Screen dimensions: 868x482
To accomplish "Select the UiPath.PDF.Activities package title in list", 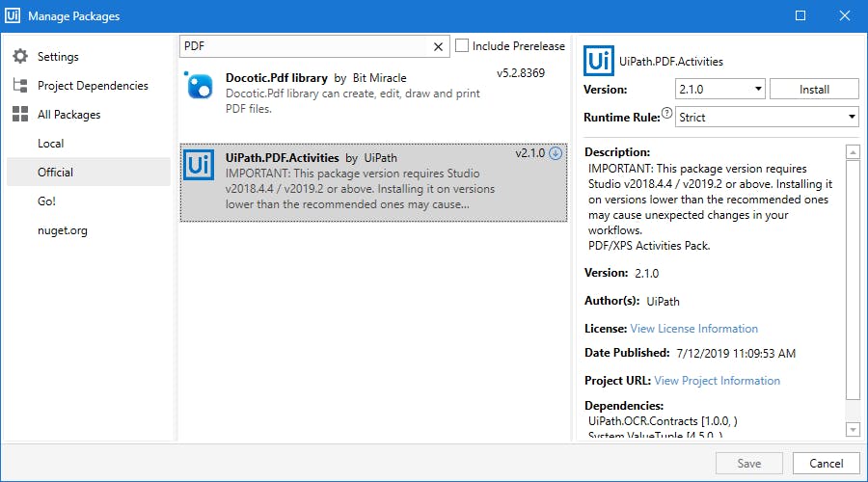I will pyautogui.click(x=282, y=158).
